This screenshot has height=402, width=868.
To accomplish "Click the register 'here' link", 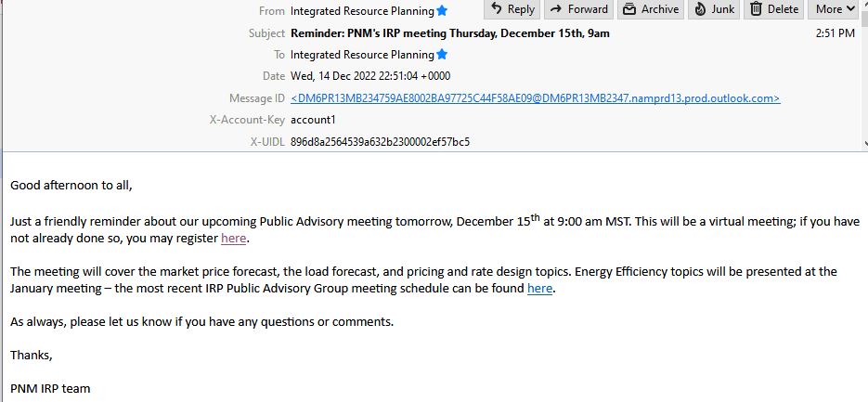I will [233, 239].
